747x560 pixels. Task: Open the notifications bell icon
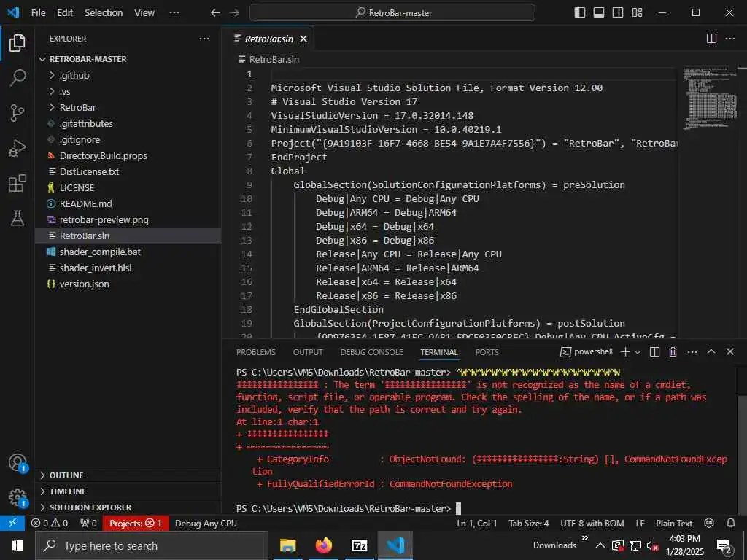point(731,523)
